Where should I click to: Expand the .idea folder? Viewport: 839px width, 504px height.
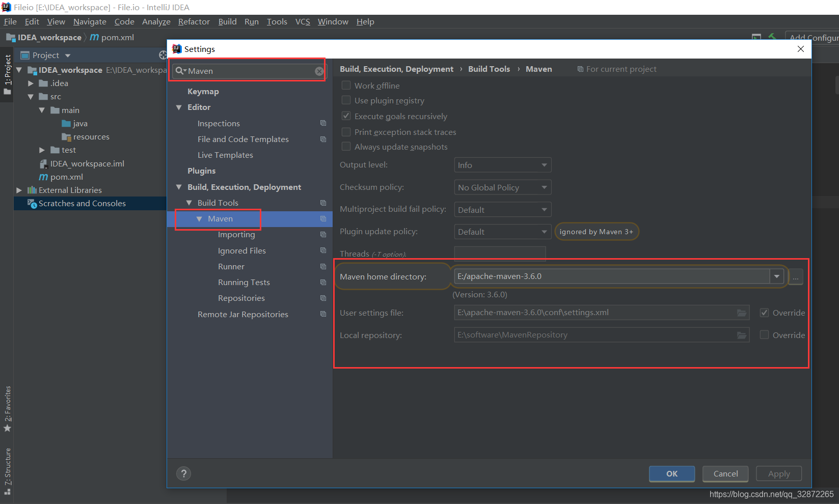tap(31, 83)
